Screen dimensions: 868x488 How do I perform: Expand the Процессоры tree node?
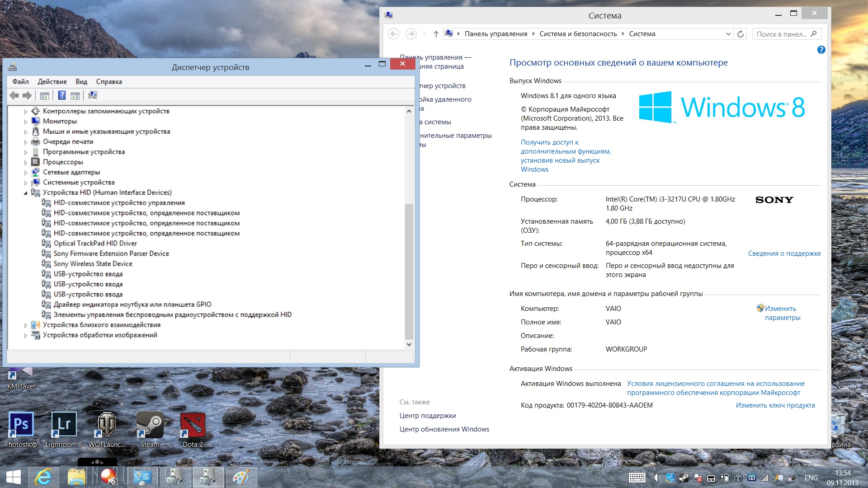pyautogui.click(x=26, y=162)
